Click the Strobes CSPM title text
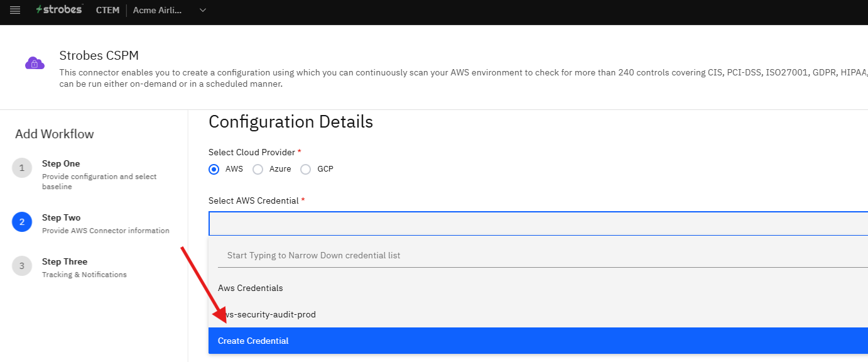The width and height of the screenshot is (868, 362). point(99,55)
